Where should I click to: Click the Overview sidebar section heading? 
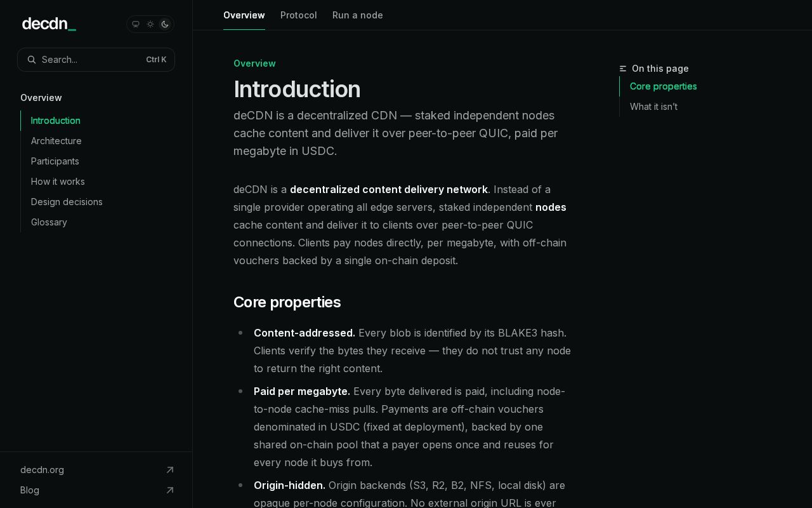pos(41,98)
